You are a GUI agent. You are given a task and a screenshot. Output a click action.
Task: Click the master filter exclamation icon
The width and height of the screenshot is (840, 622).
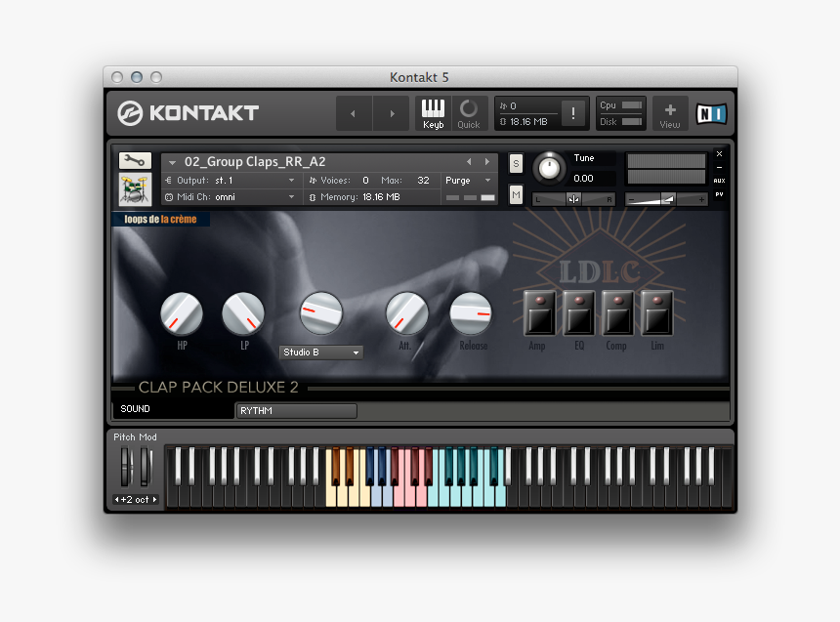(571, 112)
